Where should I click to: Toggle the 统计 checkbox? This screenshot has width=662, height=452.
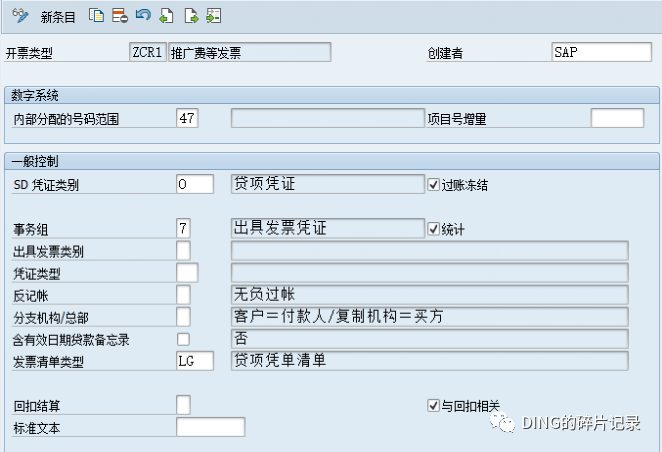point(433,229)
